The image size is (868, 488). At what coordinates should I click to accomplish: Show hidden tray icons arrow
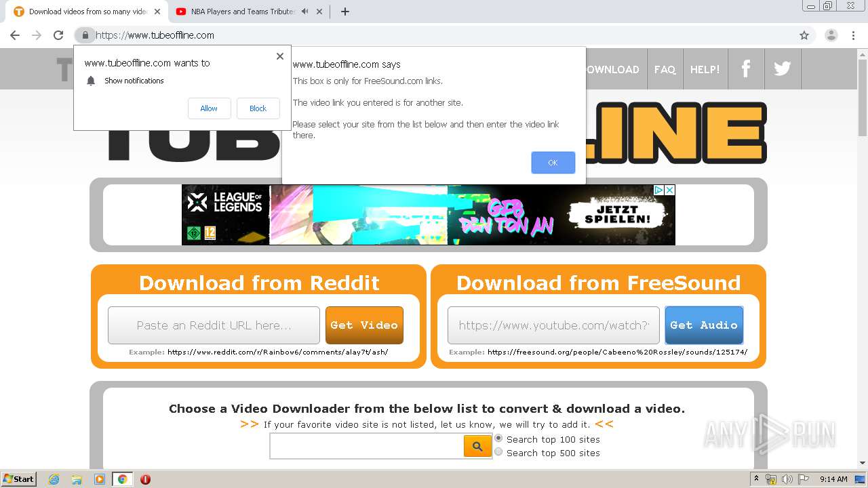point(756,479)
